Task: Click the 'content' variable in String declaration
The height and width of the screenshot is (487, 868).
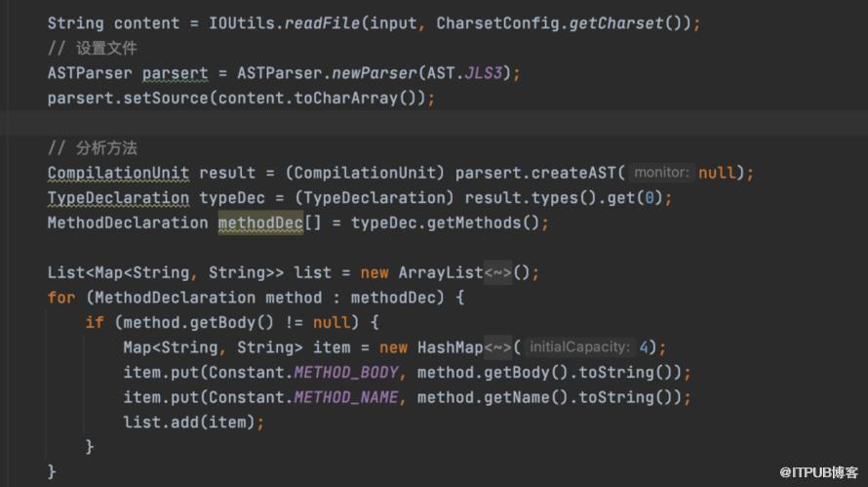Action: (146, 23)
